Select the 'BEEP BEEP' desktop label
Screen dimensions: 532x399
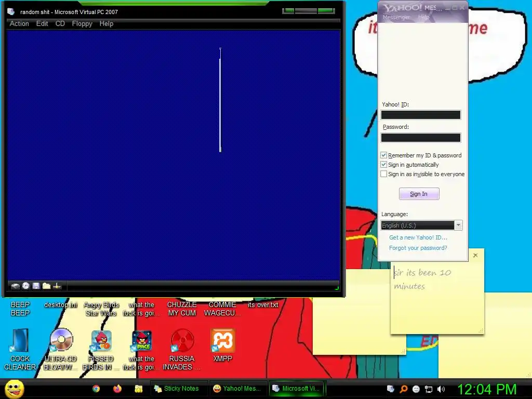point(20,309)
